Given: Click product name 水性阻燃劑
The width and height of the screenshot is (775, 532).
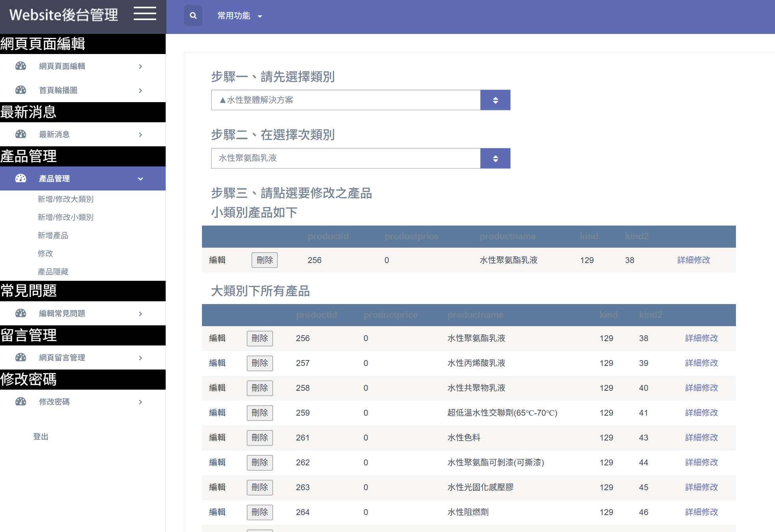Looking at the screenshot, I should [x=468, y=512].
